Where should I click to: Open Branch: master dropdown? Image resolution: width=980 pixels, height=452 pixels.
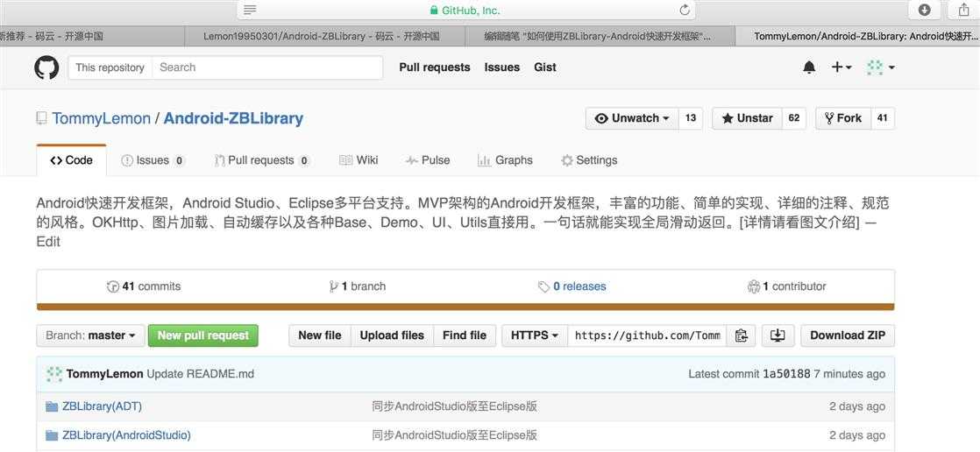(90, 335)
